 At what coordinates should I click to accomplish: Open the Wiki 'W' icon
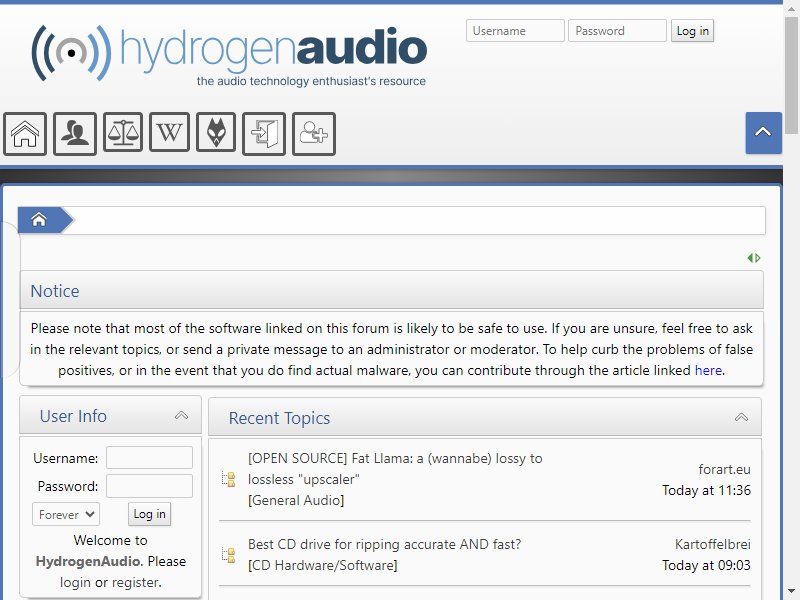coord(169,133)
